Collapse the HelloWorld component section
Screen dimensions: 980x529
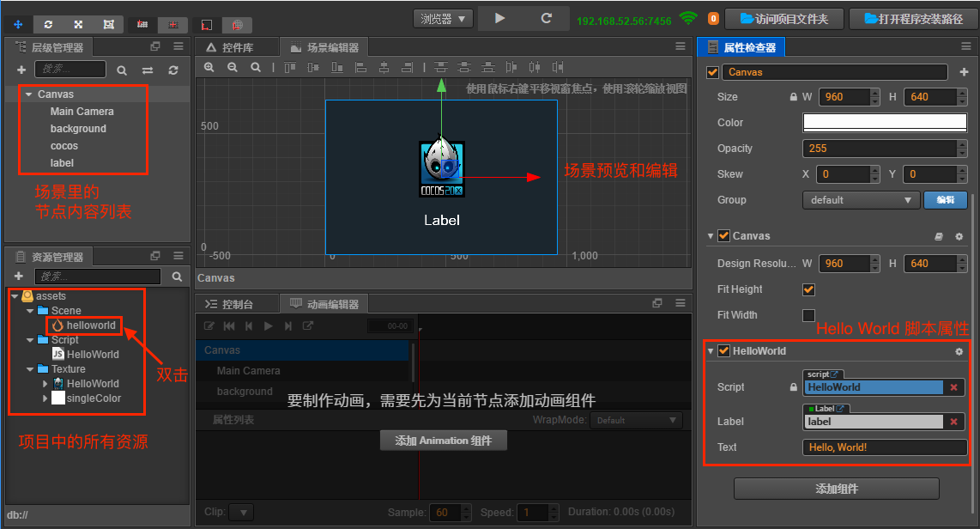tap(711, 351)
